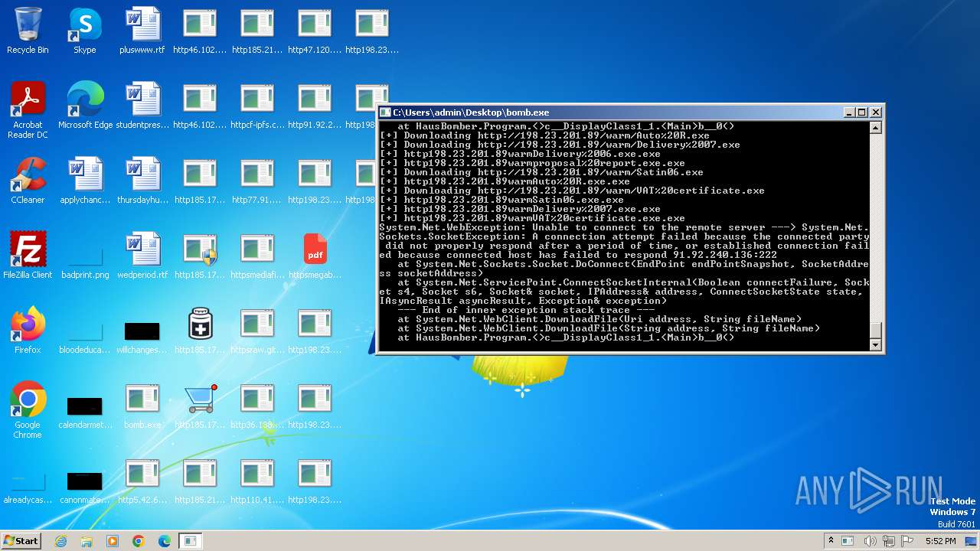
Task: Click the 'Downloading .../warm/VAT%20certificate.exe' console line
Action: (x=572, y=191)
